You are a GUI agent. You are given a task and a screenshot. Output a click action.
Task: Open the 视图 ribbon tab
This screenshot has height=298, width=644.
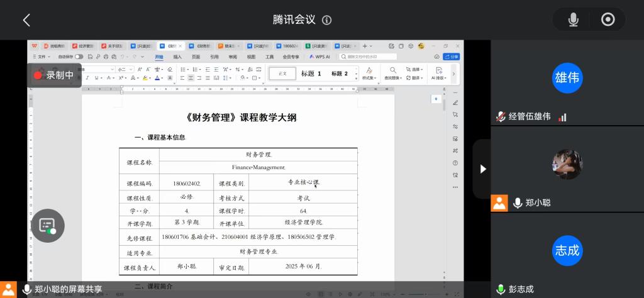(x=251, y=57)
